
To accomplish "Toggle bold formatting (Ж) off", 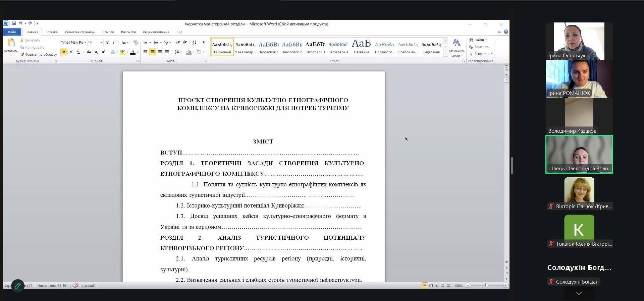I will coord(64,52).
